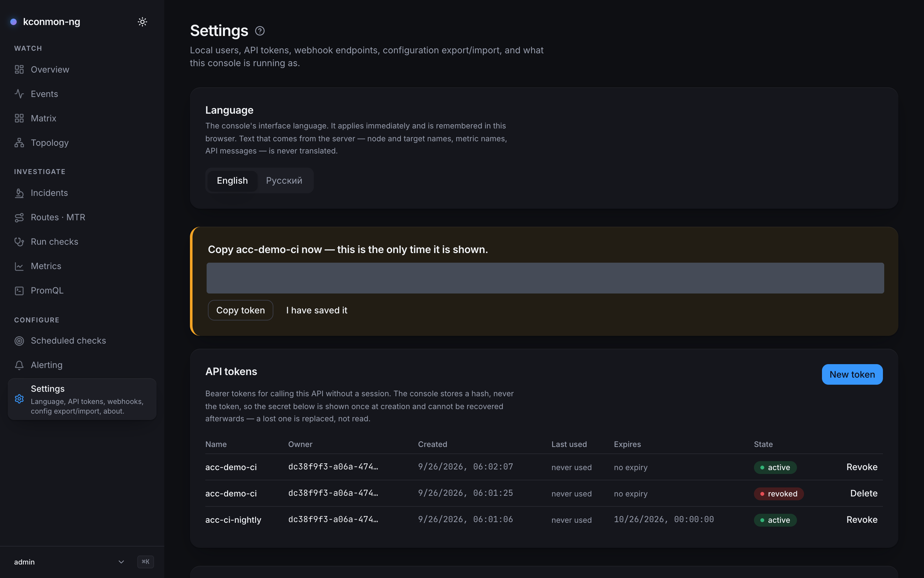924x578 pixels.
Task: Create a New token
Action: pos(852,375)
